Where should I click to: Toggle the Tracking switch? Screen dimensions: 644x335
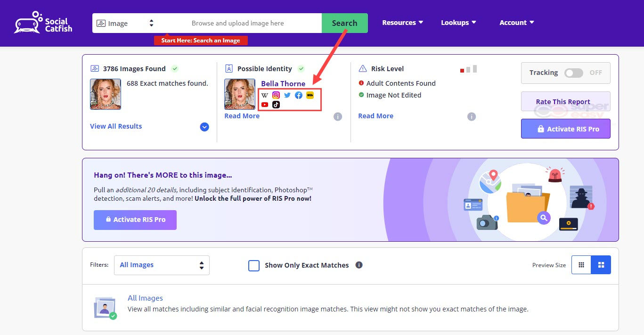pyautogui.click(x=574, y=73)
